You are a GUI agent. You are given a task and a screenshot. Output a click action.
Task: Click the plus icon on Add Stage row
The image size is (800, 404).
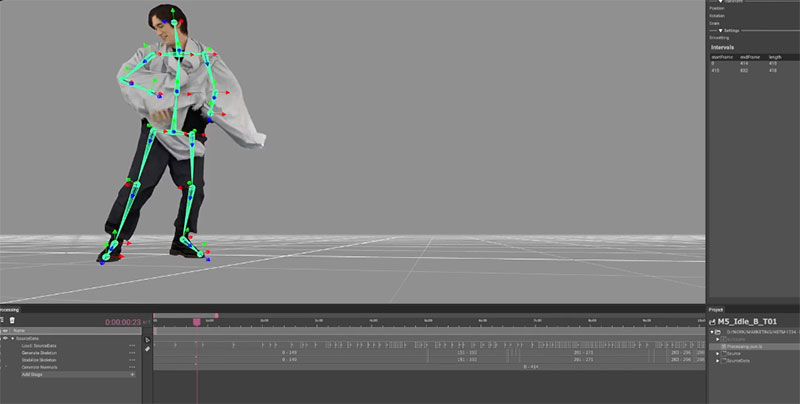point(132,374)
